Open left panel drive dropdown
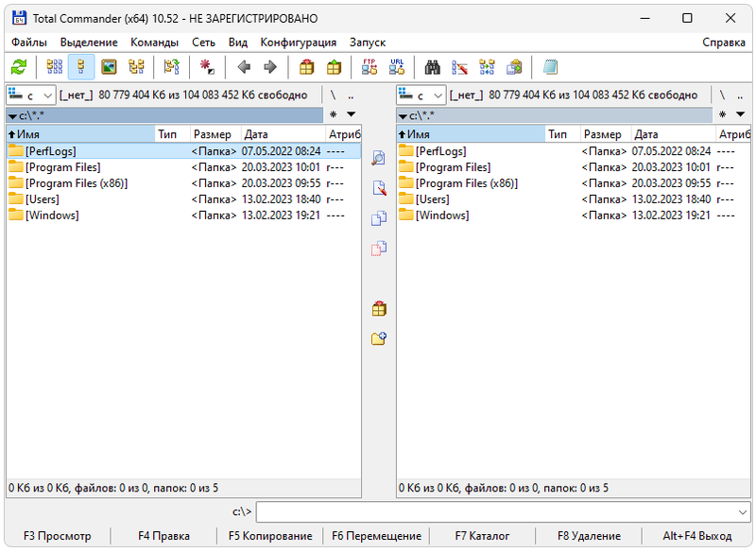Viewport: 756px width, 552px height. pyautogui.click(x=31, y=95)
